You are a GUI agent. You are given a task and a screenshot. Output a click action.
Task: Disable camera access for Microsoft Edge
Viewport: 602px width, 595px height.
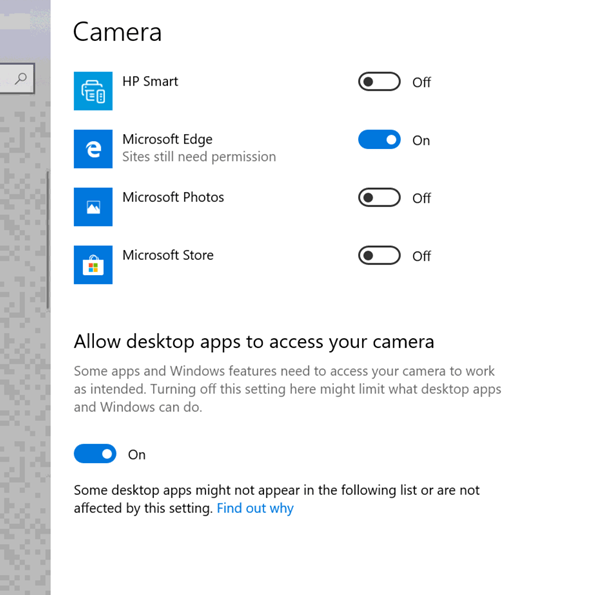point(379,140)
